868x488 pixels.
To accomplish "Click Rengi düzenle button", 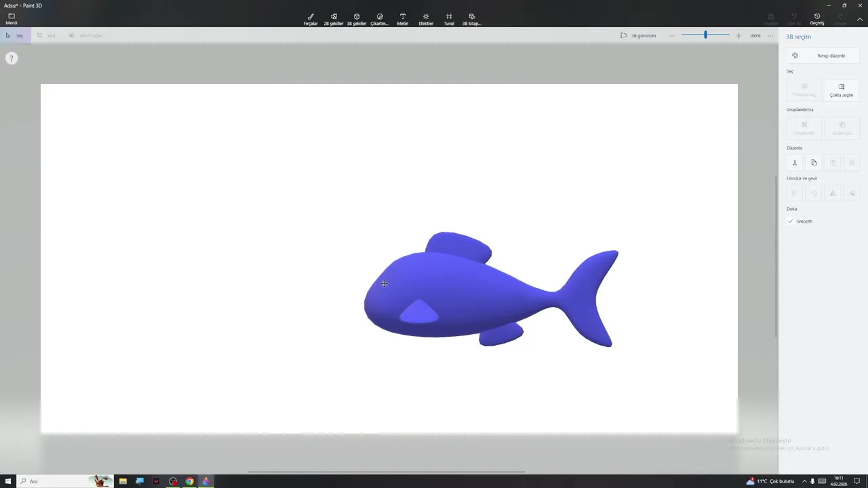I will (x=823, y=56).
